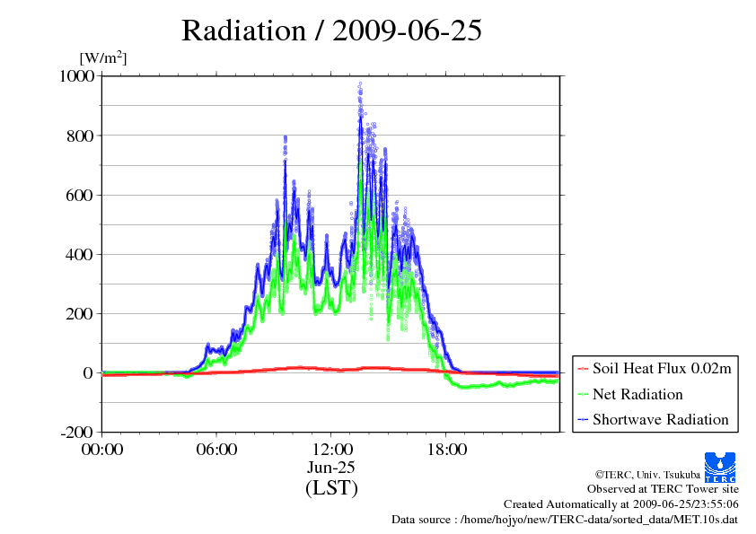The height and width of the screenshot is (534, 756).
Task: Click the Observed at TERC Tower site text
Action: [x=663, y=489]
